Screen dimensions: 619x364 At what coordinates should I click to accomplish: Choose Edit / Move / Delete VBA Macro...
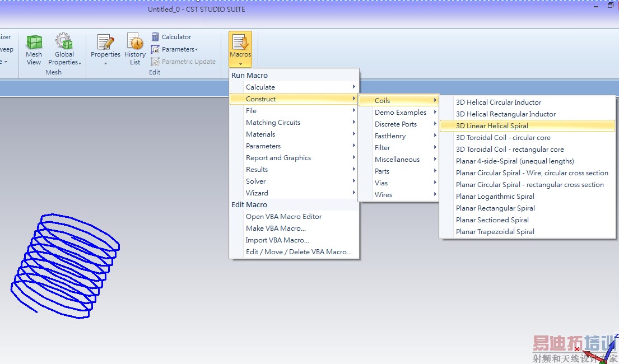coord(295,252)
